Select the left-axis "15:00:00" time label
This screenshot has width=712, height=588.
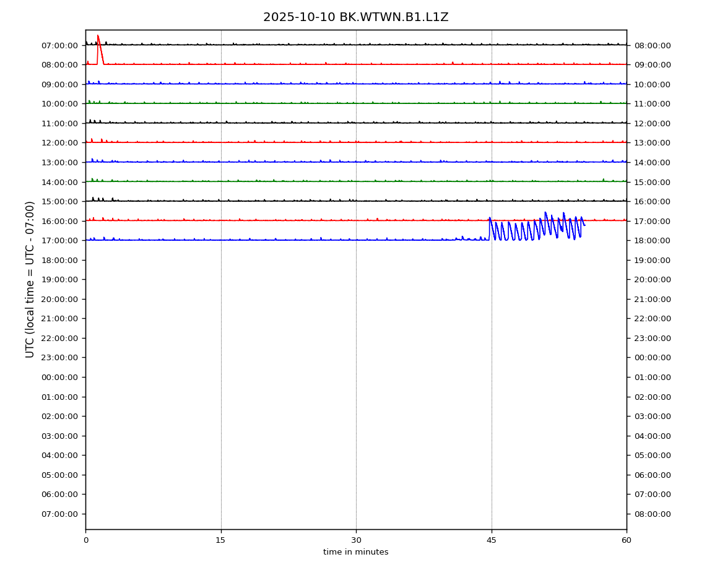click(x=59, y=201)
